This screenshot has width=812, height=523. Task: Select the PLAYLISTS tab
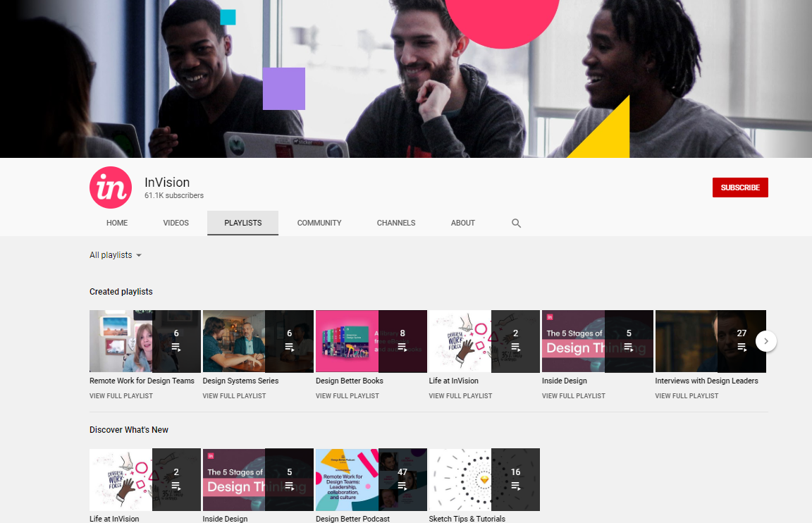[243, 223]
